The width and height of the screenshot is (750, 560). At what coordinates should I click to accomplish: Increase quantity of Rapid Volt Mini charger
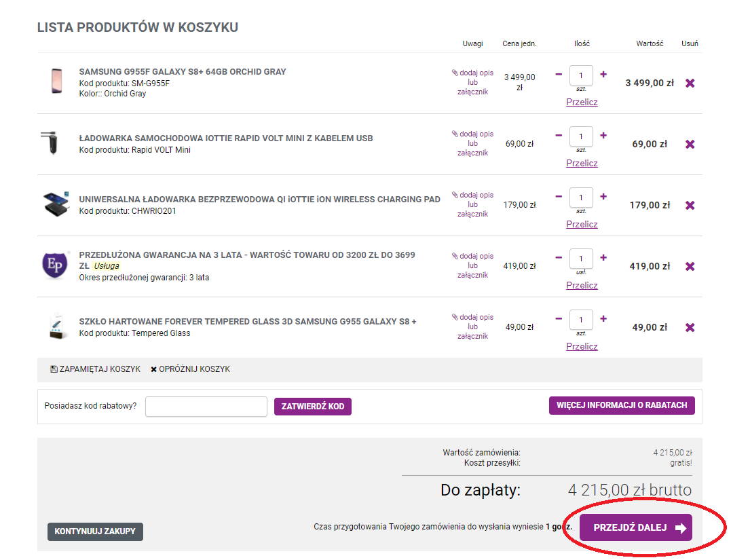603,135
